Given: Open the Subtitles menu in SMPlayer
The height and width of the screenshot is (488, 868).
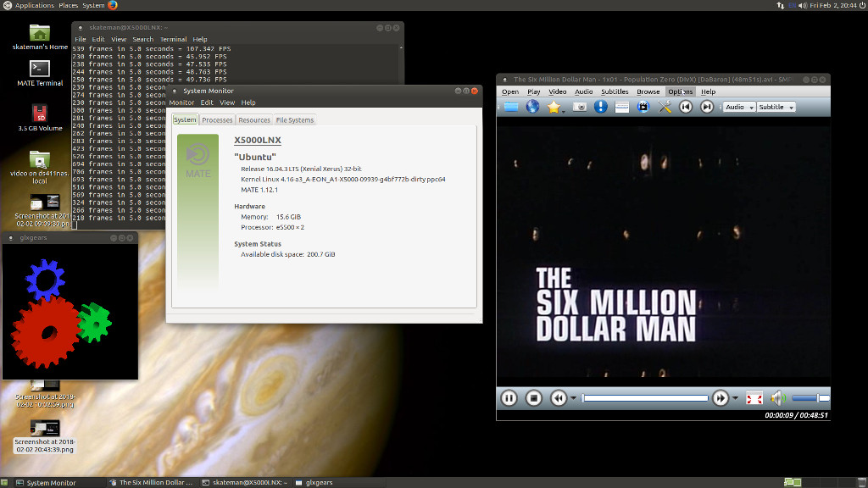Looking at the screenshot, I should (615, 91).
